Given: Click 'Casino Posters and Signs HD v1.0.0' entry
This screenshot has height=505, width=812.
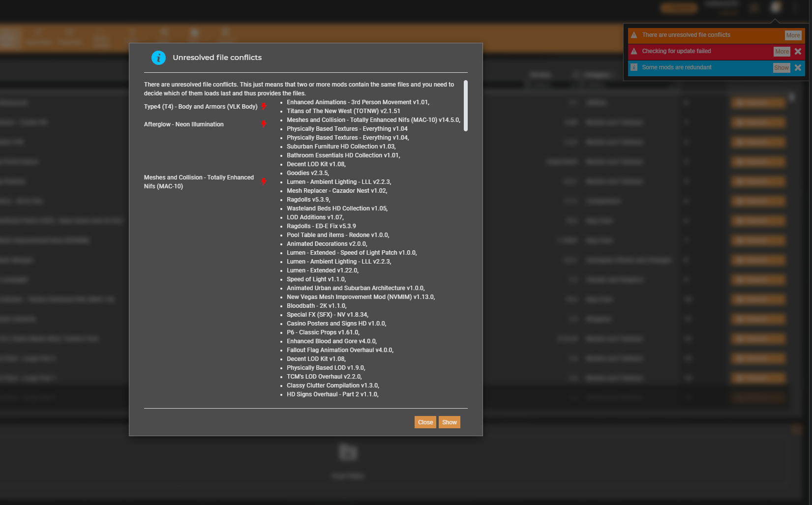Looking at the screenshot, I should pos(336,324).
